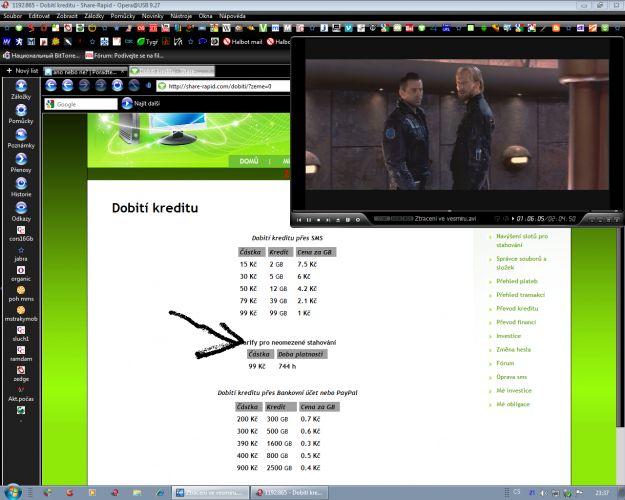Open the Zobrazit menu
This screenshot has height=500, width=625.
67,16
